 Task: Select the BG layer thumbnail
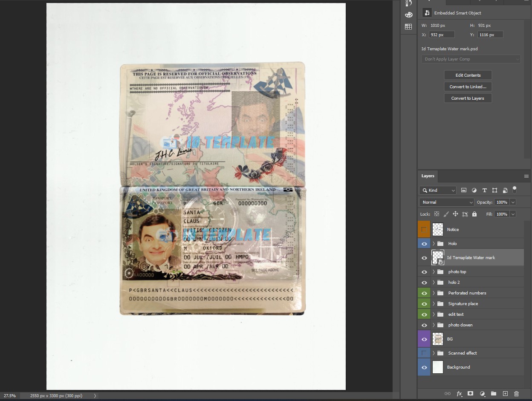coord(438,339)
